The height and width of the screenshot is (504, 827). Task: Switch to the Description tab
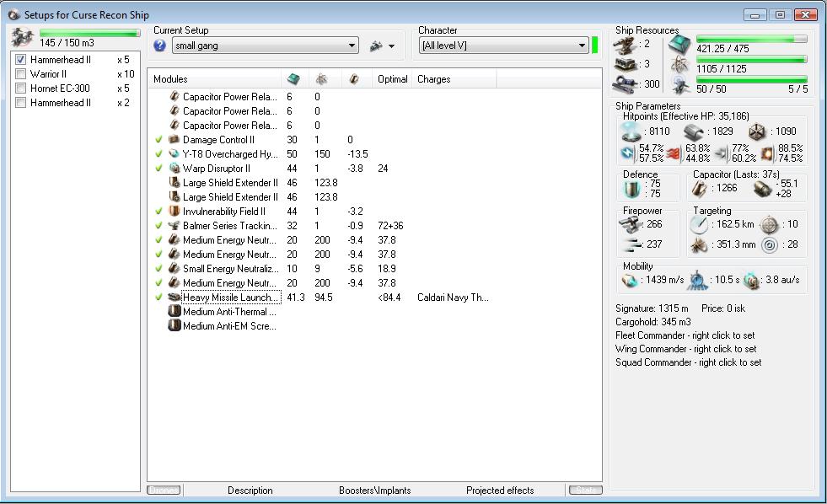click(250, 491)
